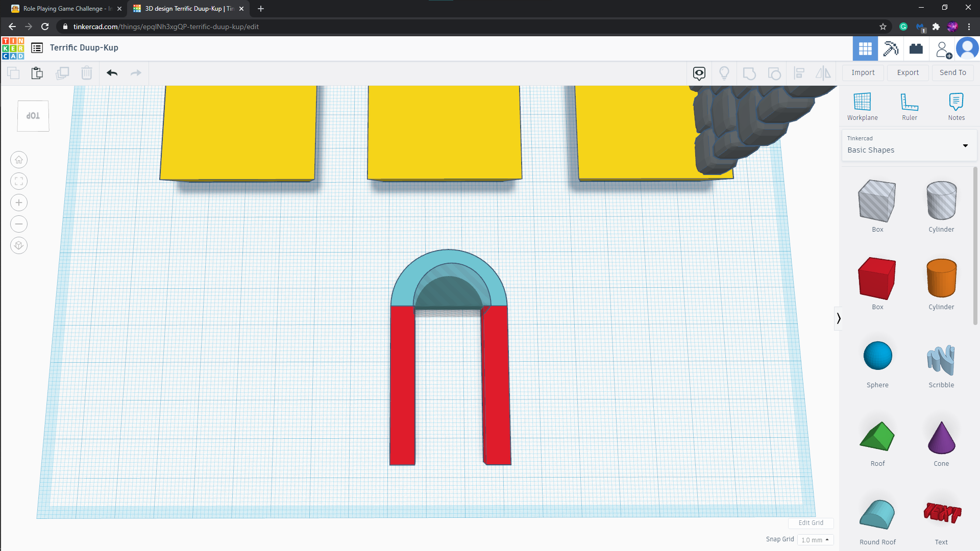980x551 pixels.
Task: Click the invite people icon
Action: [943, 49]
